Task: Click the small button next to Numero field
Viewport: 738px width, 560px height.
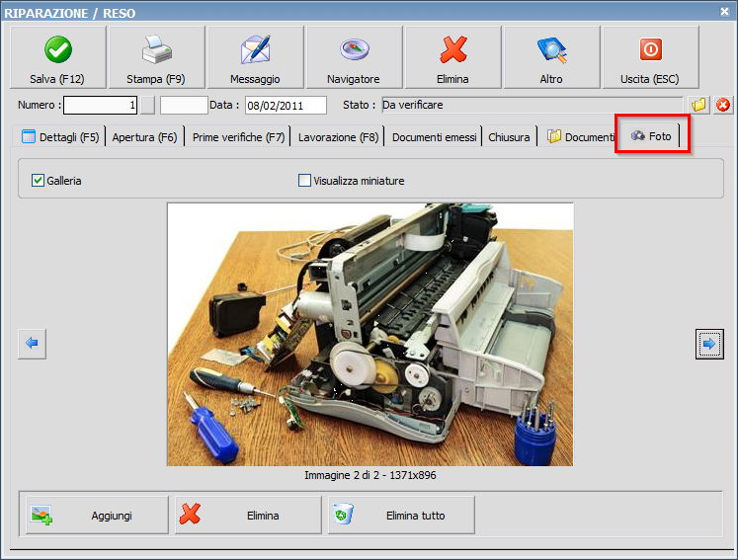Action: 148,105
